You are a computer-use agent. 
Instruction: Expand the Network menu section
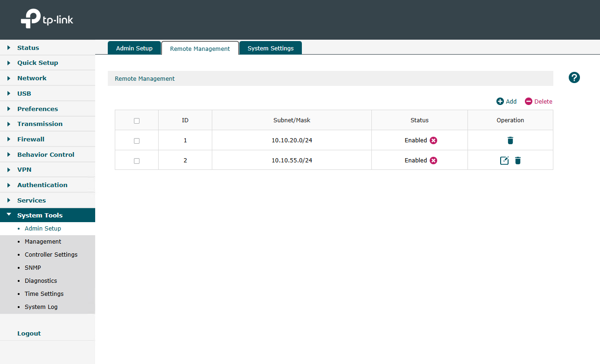tap(32, 78)
